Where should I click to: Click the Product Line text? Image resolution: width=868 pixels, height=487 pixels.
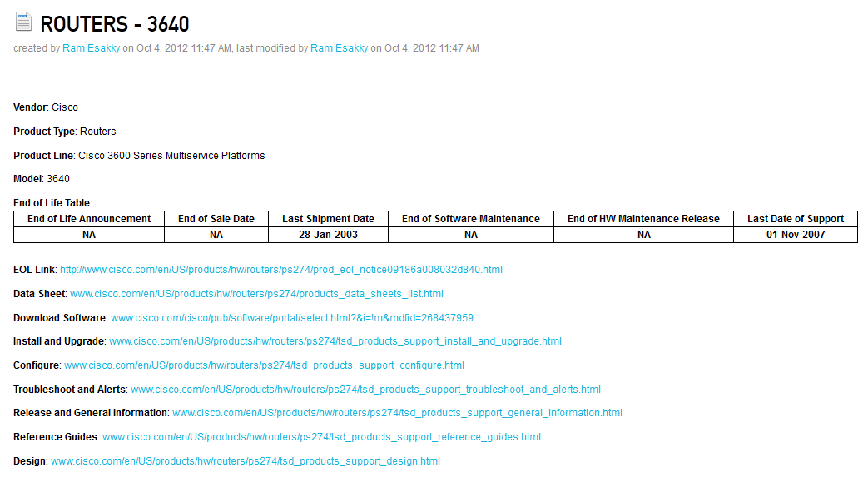pyautogui.click(x=139, y=156)
